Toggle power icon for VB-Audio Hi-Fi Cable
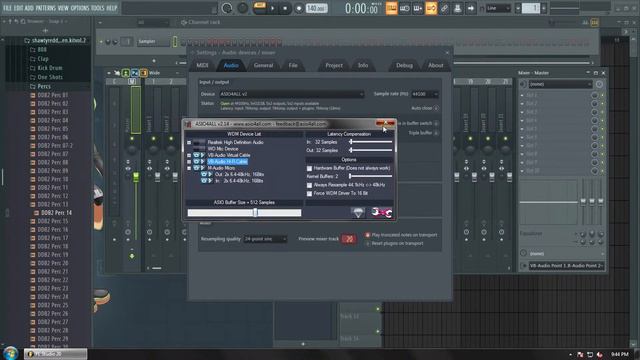The image size is (640, 360). (x=196, y=162)
